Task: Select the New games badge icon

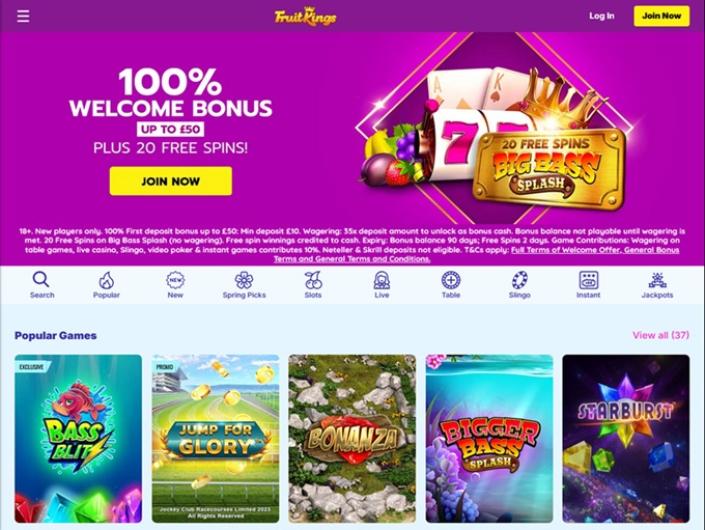Action: click(x=175, y=280)
